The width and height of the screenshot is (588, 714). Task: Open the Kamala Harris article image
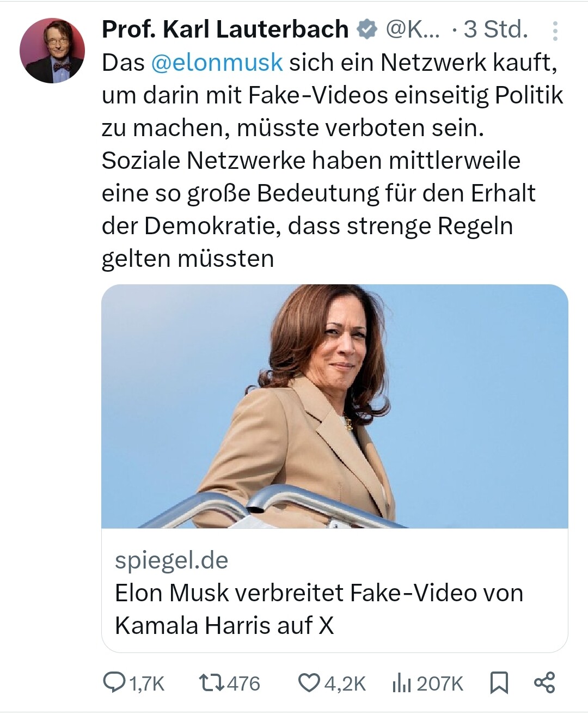334,406
